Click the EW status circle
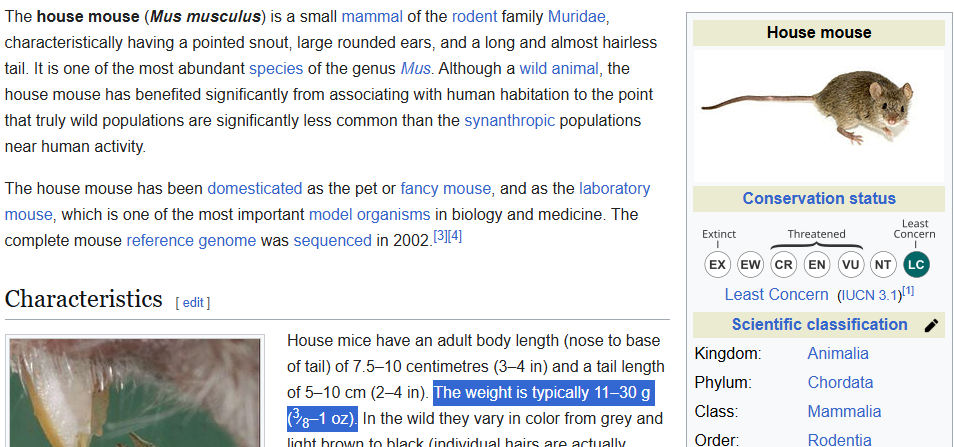This screenshot has width=954, height=447. [750, 265]
